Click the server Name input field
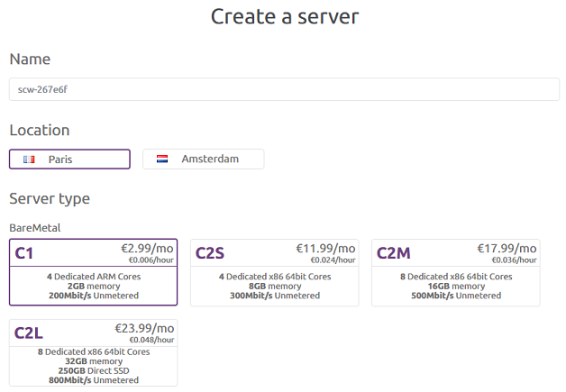The height and width of the screenshot is (392, 566). [x=284, y=89]
